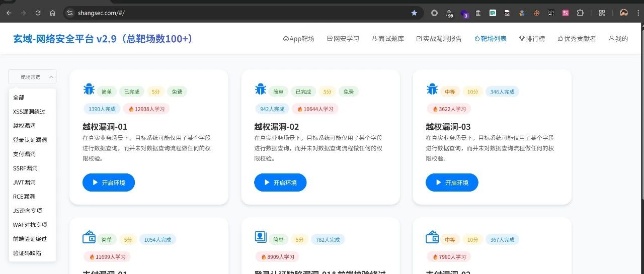Viewport: 644px width, 274px height.
Task: Open the teal envelope extension
Action: point(493,13)
